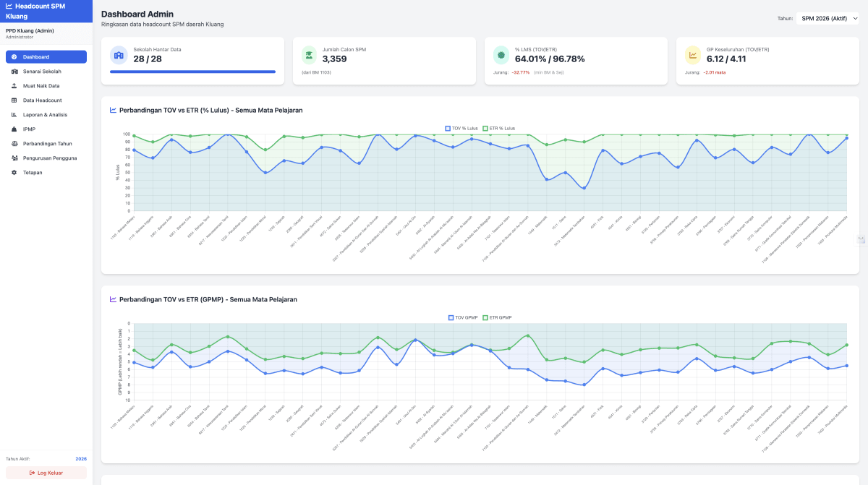Click the GP Keseluruhan chart icon
Screen dimensions: 868x485
693,56
